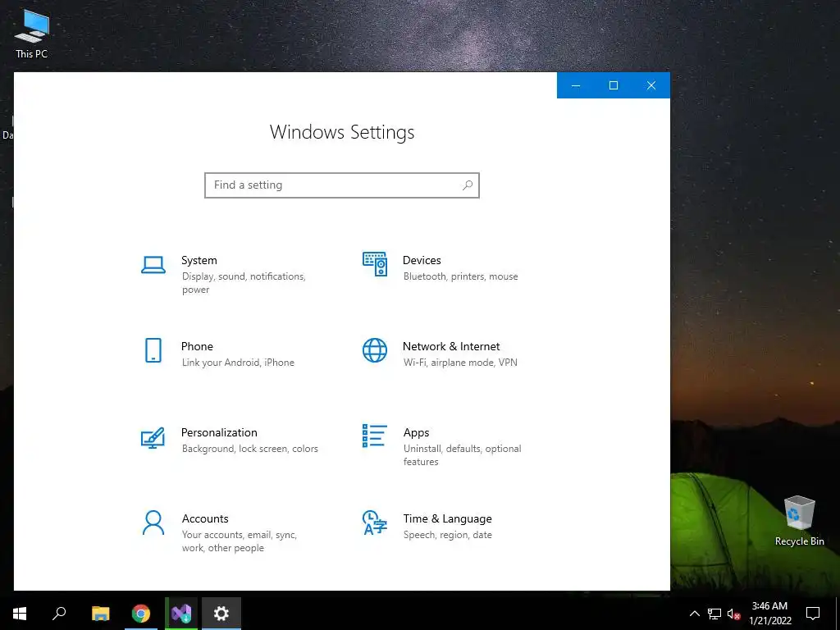Screen dimensions: 840x630
Task: Open Apps settings title
Action: pyautogui.click(x=416, y=433)
